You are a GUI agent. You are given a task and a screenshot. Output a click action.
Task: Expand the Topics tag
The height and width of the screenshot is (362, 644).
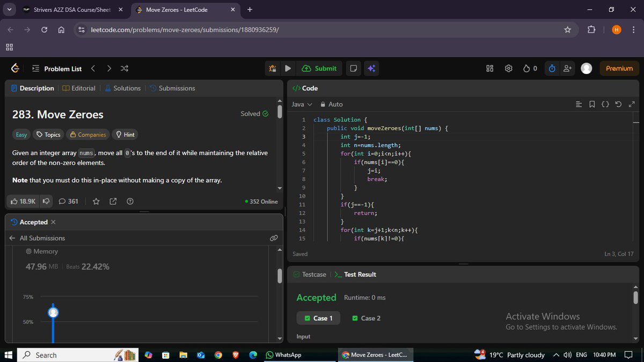tap(48, 135)
